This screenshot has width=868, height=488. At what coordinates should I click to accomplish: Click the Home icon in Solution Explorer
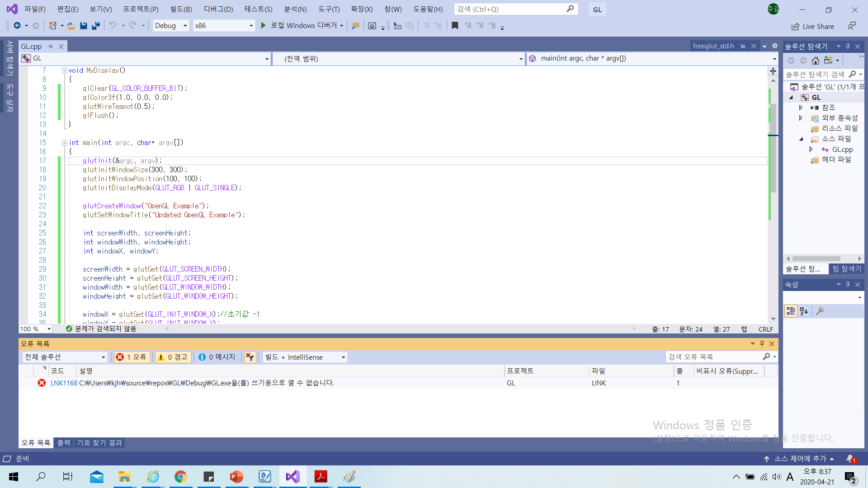point(815,61)
